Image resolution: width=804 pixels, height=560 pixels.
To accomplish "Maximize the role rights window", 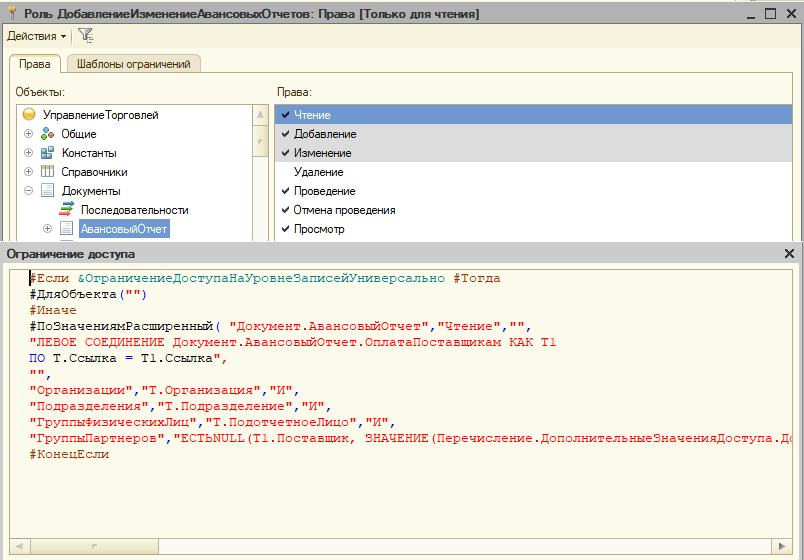I will (x=770, y=14).
